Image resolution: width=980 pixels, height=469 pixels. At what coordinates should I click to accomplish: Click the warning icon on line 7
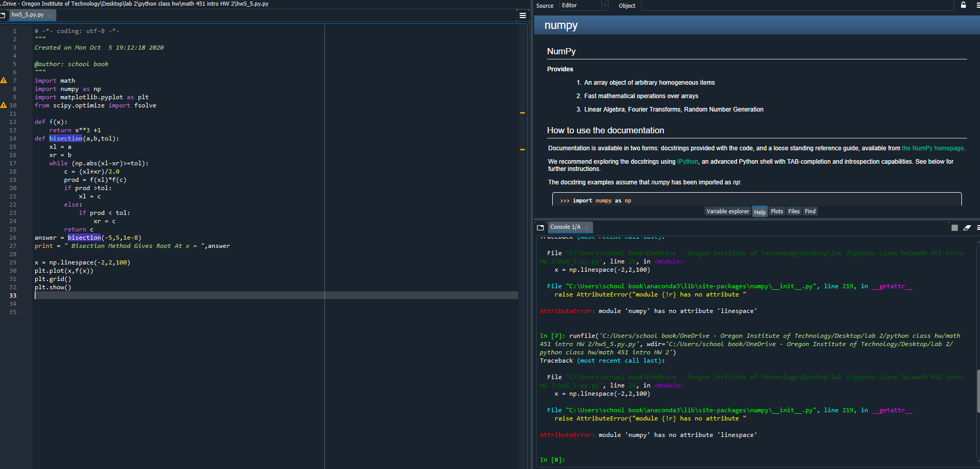(x=4, y=81)
